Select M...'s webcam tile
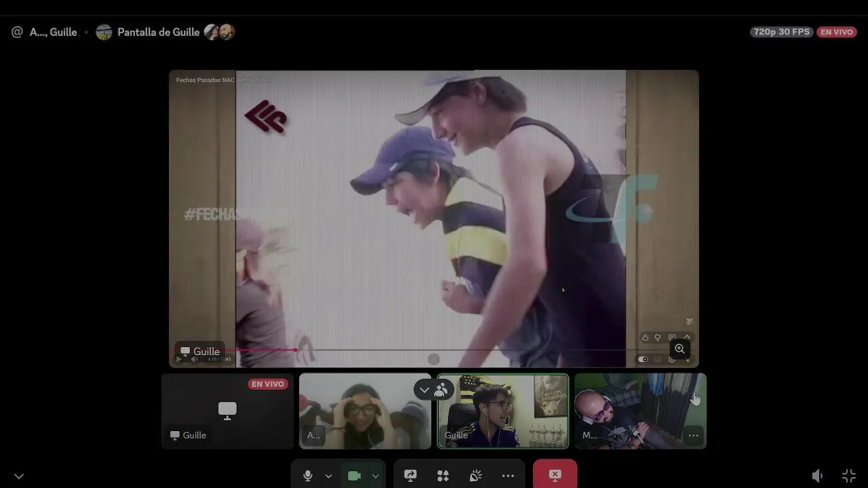Screen dimensions: 868x488 (640, 411)
